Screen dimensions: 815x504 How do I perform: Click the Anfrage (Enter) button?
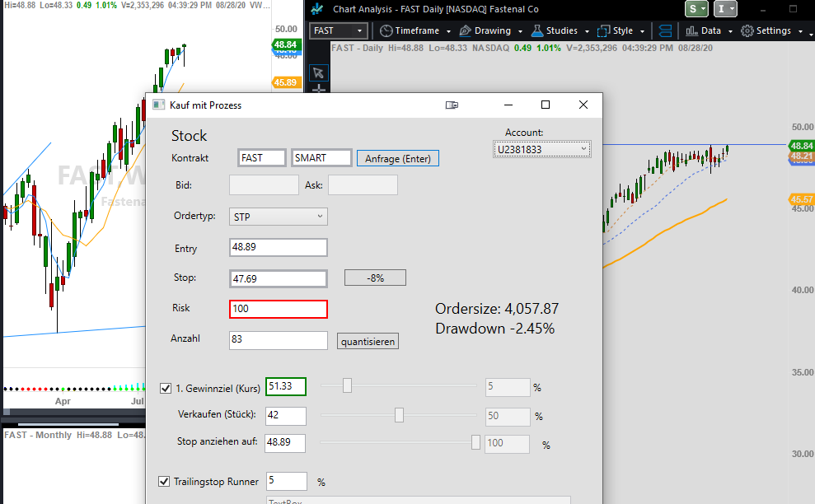coord(398,158)
